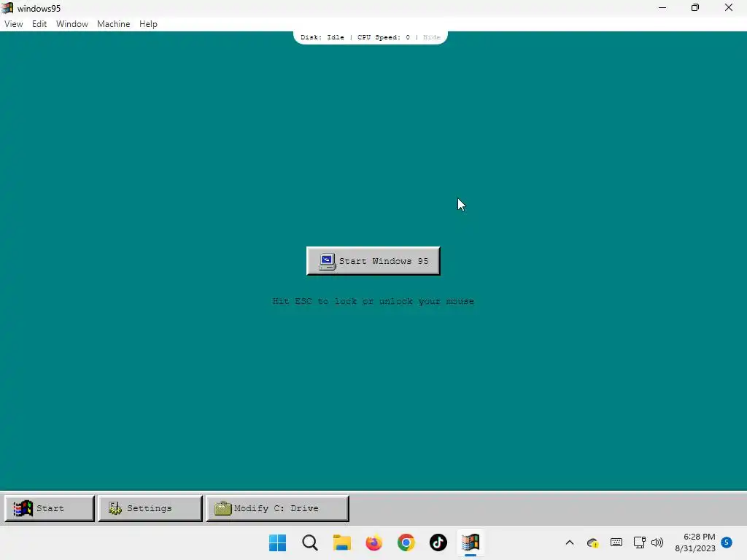The width and height of the screenshot is (747, 560).
Task: Open volume speaker tray icon
Action: click(x=657, y=542)
